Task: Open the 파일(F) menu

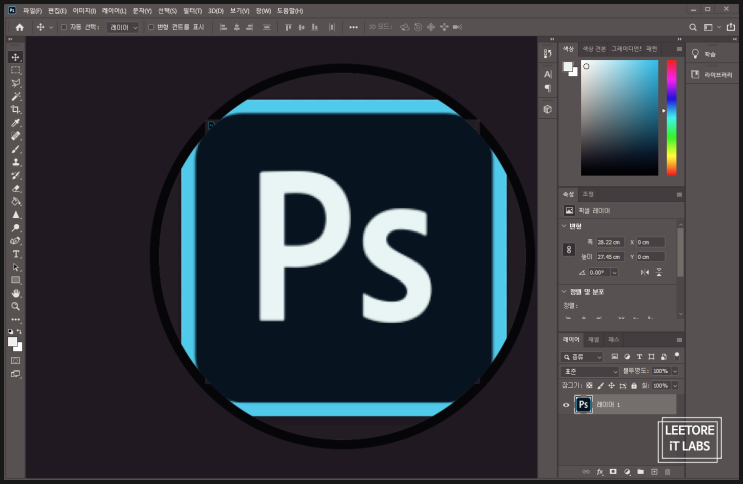Action: (x=33, y=11)
